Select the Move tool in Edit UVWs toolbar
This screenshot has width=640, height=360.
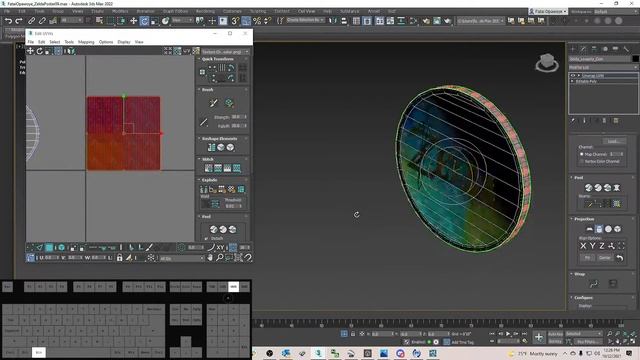[x=30, y=51]
